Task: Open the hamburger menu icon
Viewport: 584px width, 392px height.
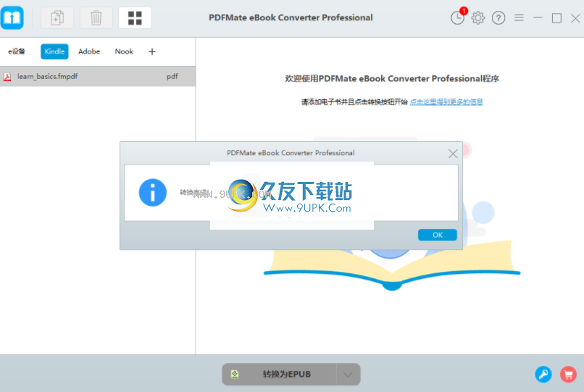Action: (519, 17)
